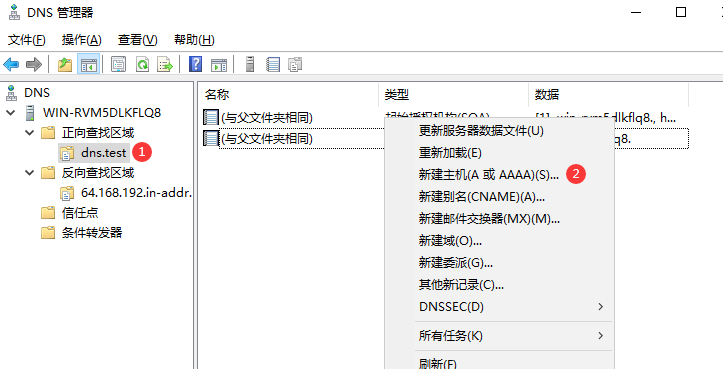
Task: Select second (与父文件夹相同) record name
Action: tap(267, 138)
